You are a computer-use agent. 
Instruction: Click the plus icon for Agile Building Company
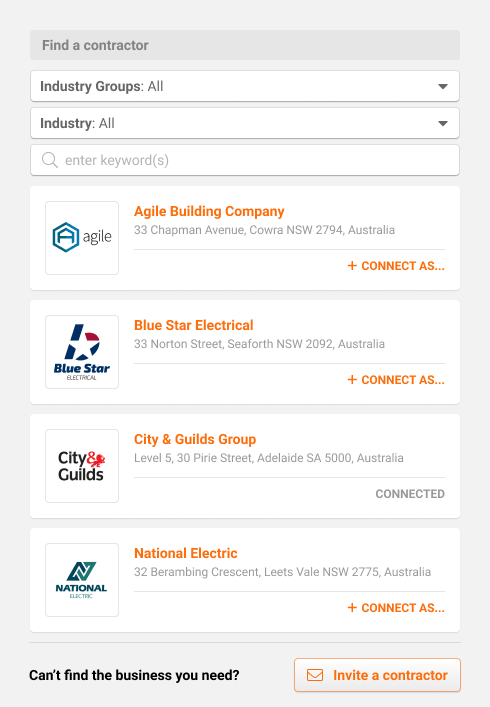pyautogui.click(x=352, y=266)
